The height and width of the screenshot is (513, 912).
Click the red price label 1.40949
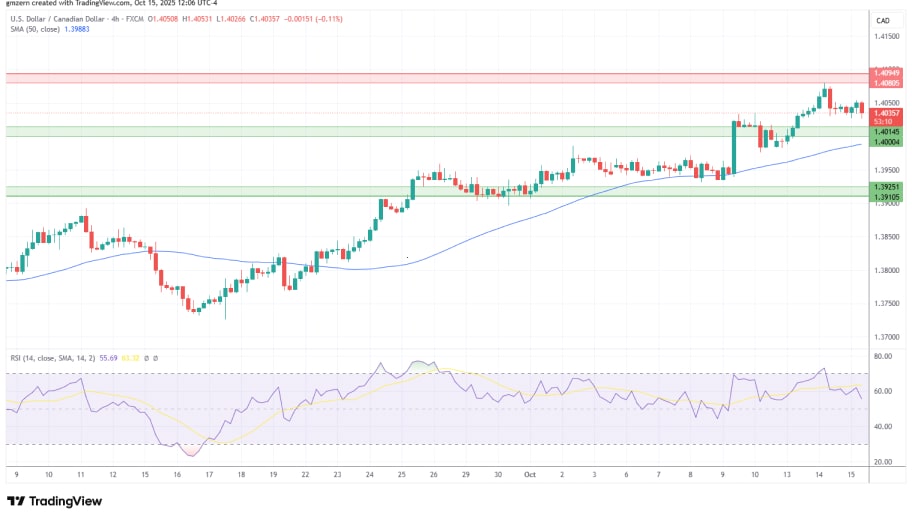click(x=886, y=73)
